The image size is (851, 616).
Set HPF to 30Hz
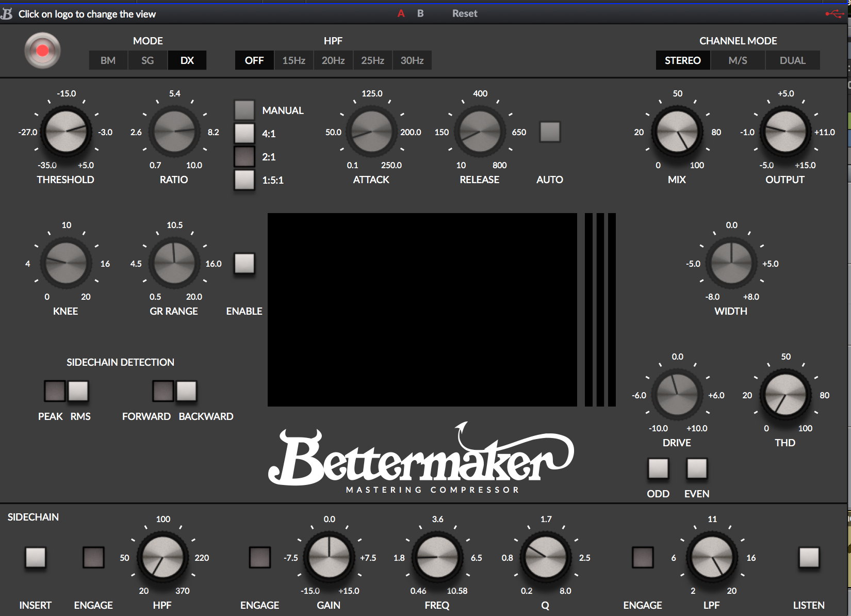click(x=412, y=60)
